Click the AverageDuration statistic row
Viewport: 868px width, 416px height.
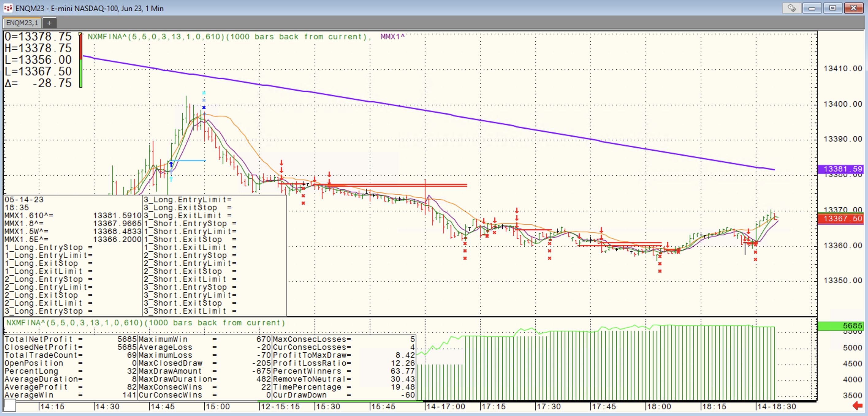tap(70, 379)
